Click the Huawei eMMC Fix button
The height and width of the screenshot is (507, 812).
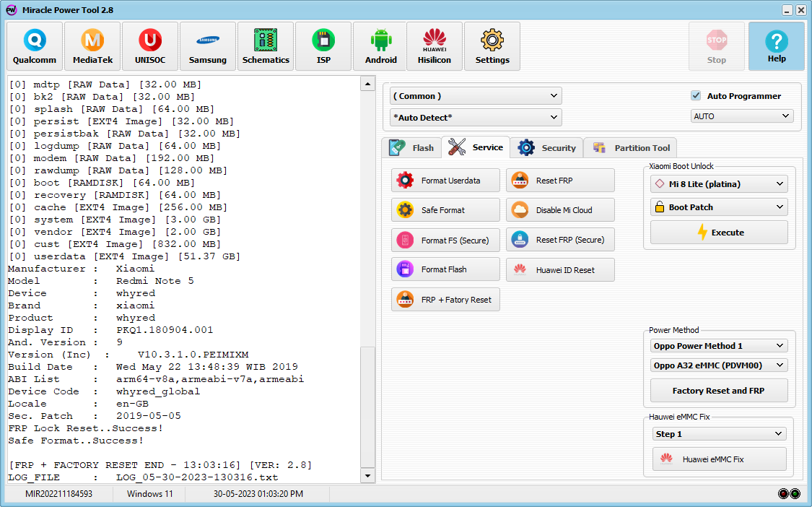coord(720,459)
